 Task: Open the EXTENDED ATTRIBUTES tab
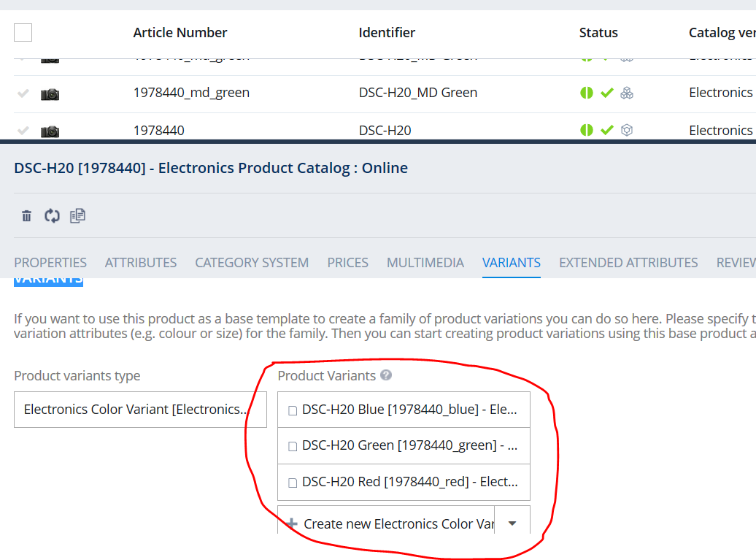pos(628,262)
